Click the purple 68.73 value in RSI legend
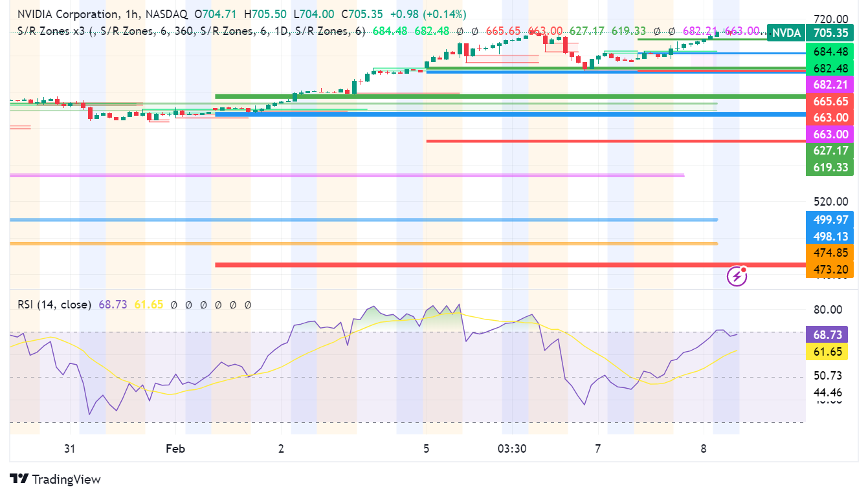 pyautogui.click(x=113, y=304)
